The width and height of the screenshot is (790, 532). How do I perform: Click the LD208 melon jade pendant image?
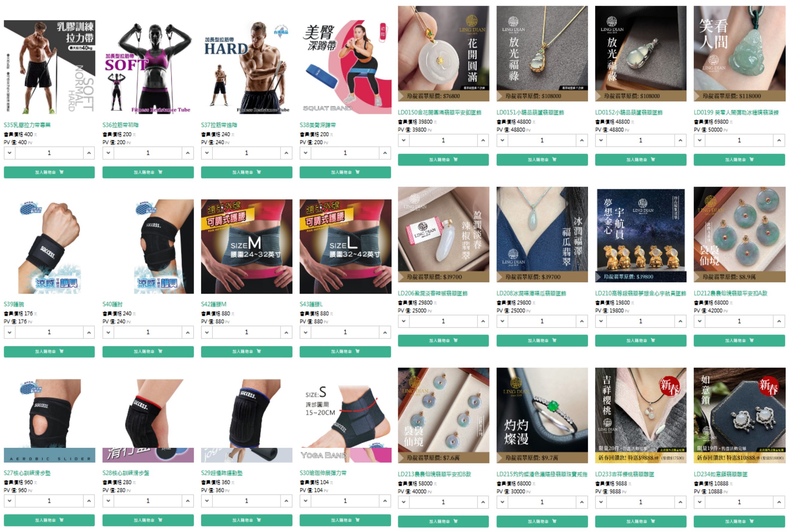[x=542, y=235]
